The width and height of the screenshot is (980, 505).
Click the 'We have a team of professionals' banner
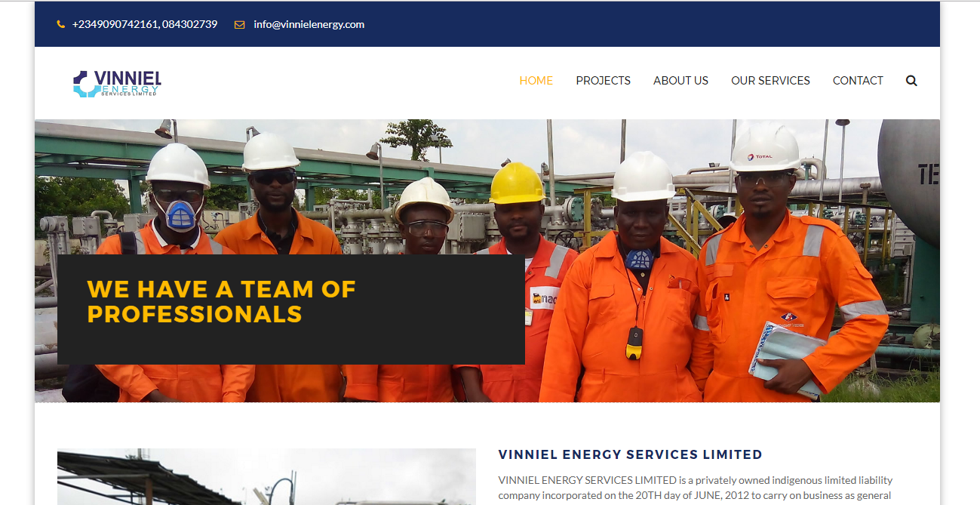click(x=221, y=301)
